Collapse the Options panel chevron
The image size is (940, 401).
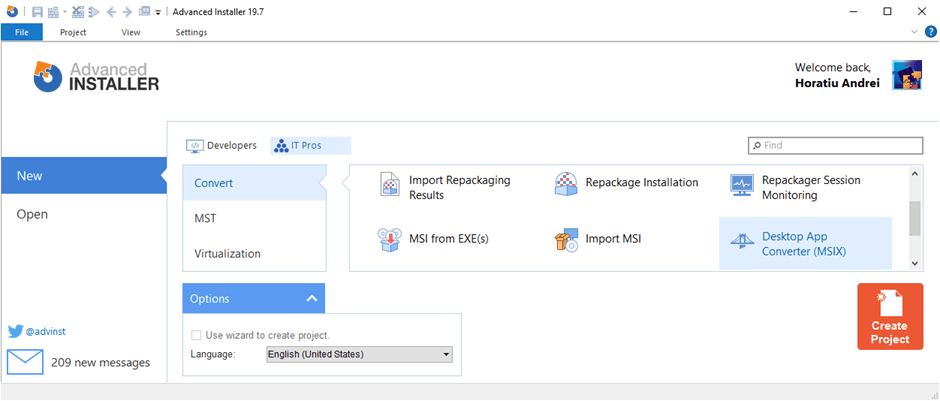tap(311, 299)
